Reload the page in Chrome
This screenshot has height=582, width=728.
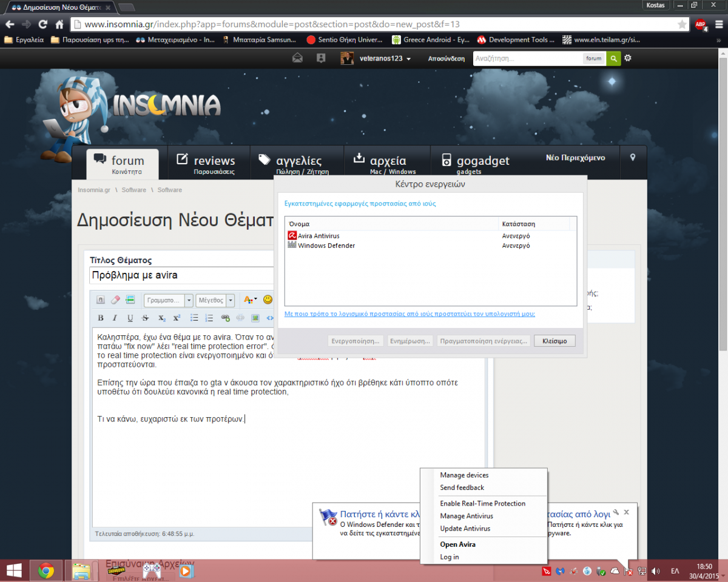[x=42, y=25]
